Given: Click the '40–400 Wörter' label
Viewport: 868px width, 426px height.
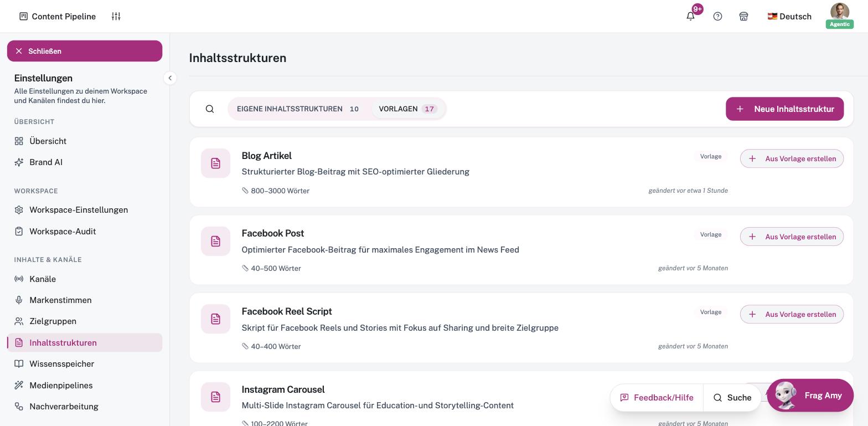Looking at the screenshot, I should [x=276, y=347].
